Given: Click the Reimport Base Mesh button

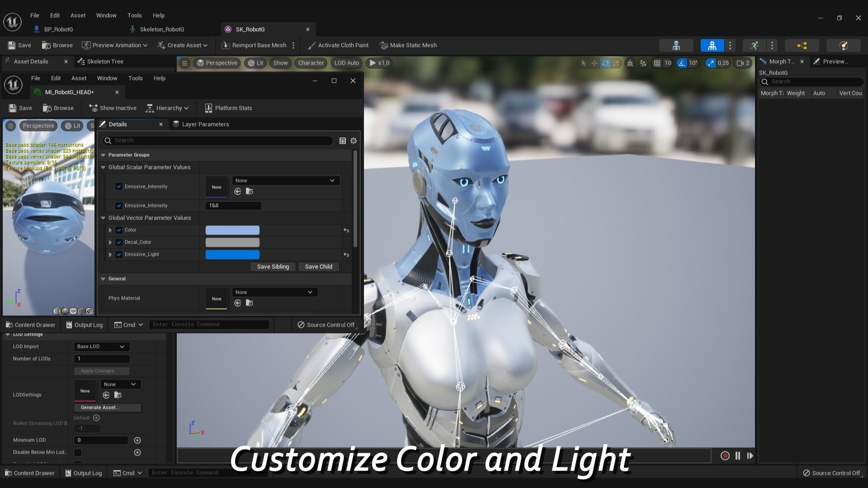Looking at the screenshot, I should 254,45.
